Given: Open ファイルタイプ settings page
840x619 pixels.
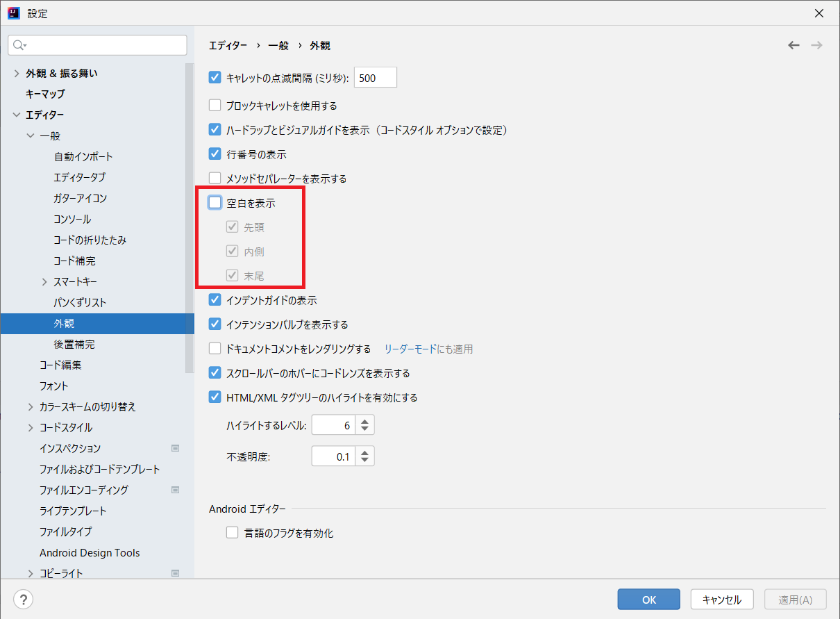Looking at the screenshot, I should pyautogui.click(x=66, y=531).
